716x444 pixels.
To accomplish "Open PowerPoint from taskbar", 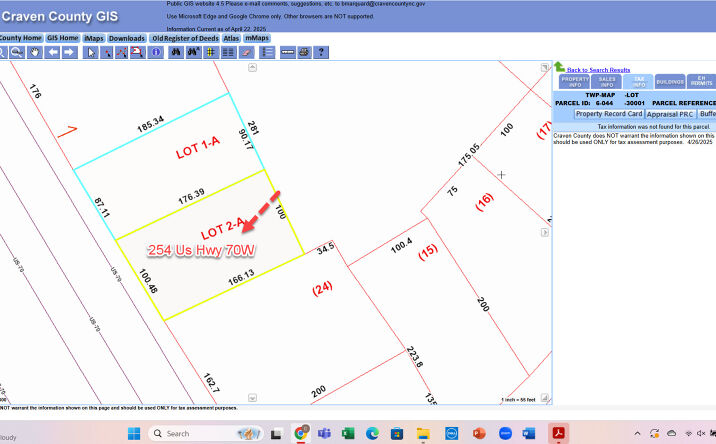I will (x=479, y=433).
